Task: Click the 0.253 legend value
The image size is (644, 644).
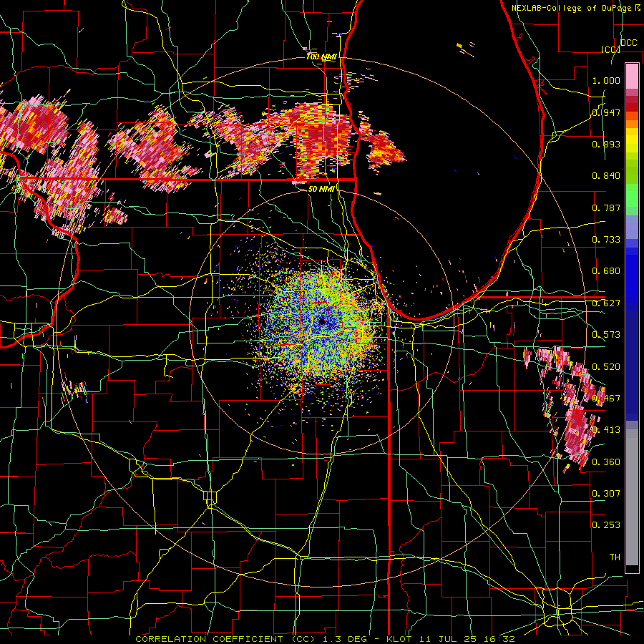Action: click(606, 525)
